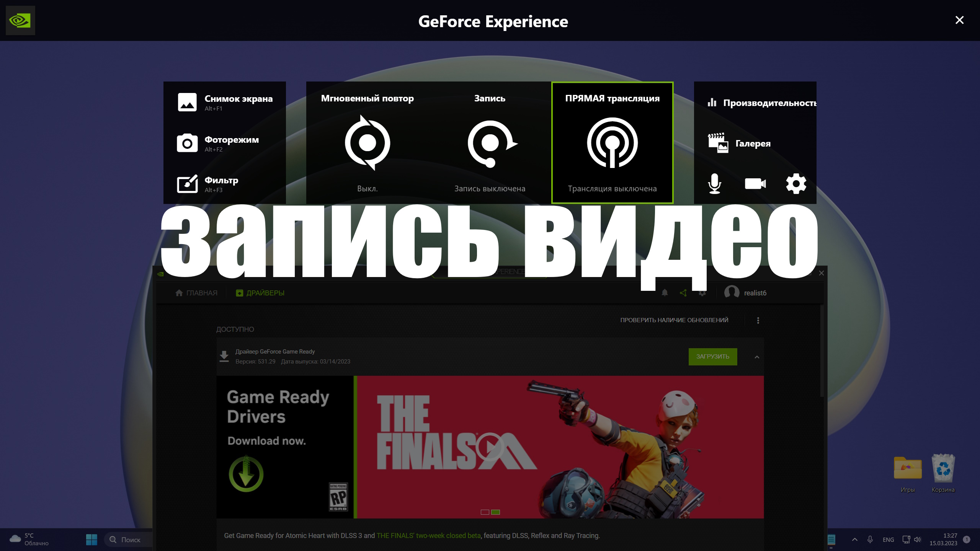Click ПРОВЕРИТЬ НАЛИЧИЕ ОБНОВЛЕНИЙ button

(674, 320)
